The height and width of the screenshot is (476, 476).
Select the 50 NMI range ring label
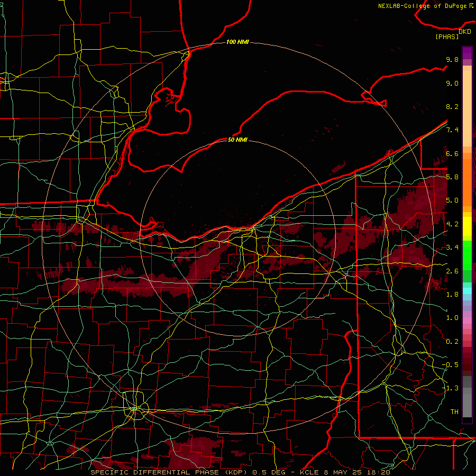237,140
